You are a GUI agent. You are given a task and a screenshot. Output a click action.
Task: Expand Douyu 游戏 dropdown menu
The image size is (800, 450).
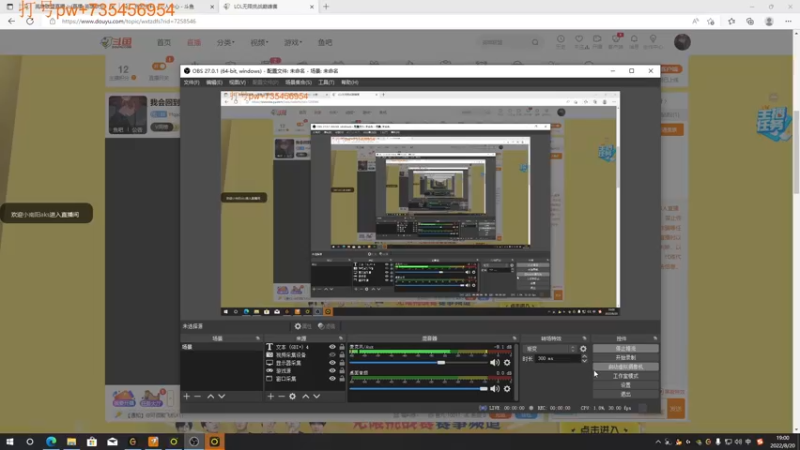tap(293, 42)
